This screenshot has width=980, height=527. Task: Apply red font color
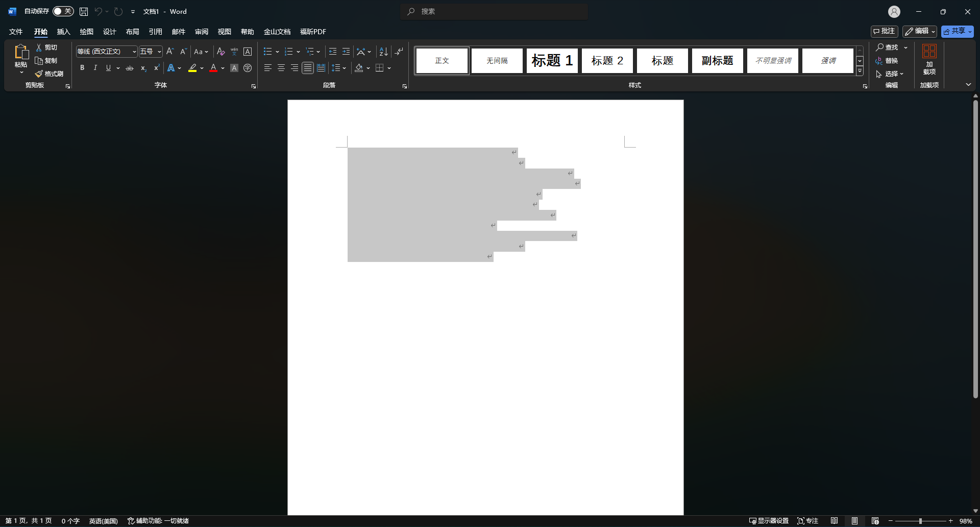pos(213,68)
